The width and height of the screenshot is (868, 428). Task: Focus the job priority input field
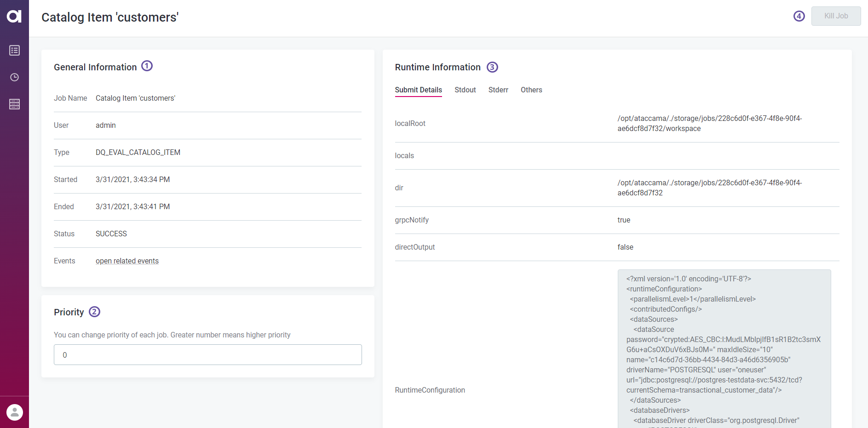point(208,355)
